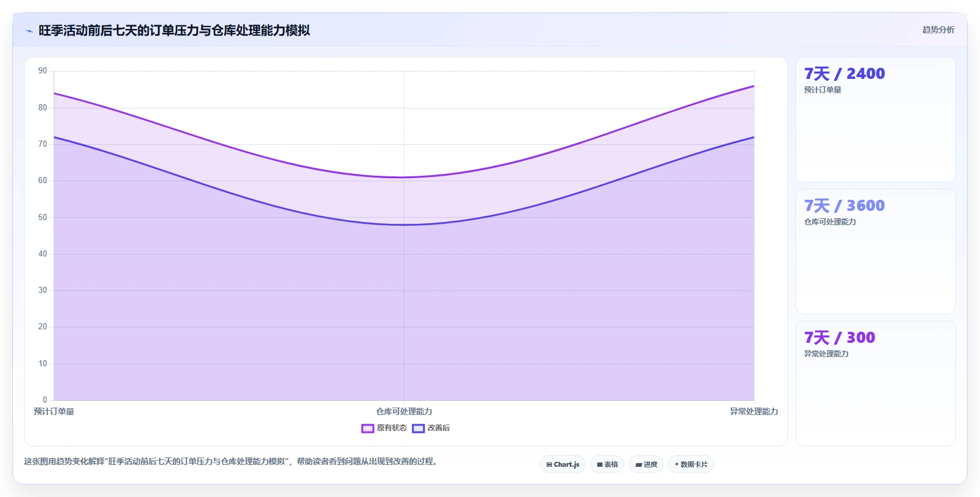Screen dimensions: 980x497
Task: Click the 表格 tag
Action: tap(607, 464)
